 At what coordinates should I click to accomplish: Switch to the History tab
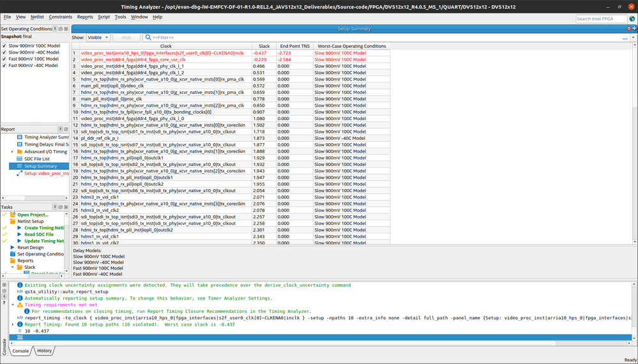coord(44,351)
